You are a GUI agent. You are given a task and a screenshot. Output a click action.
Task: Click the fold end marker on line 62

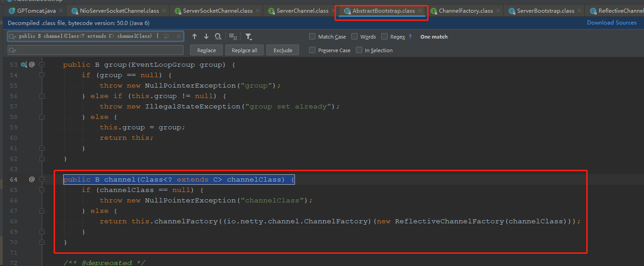pyautogui.click(x=42, y=158)
